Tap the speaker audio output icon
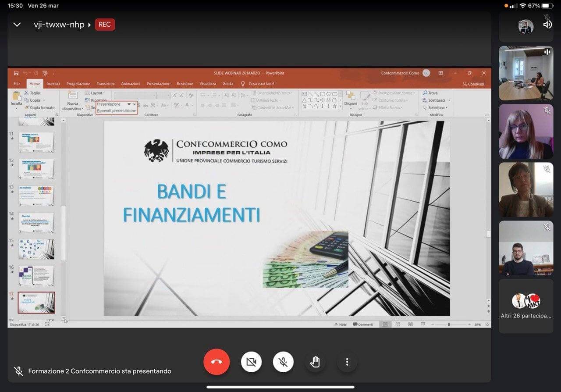Viewport: 561px width, 392px height. pyautogui.click(x=547, y=25)
